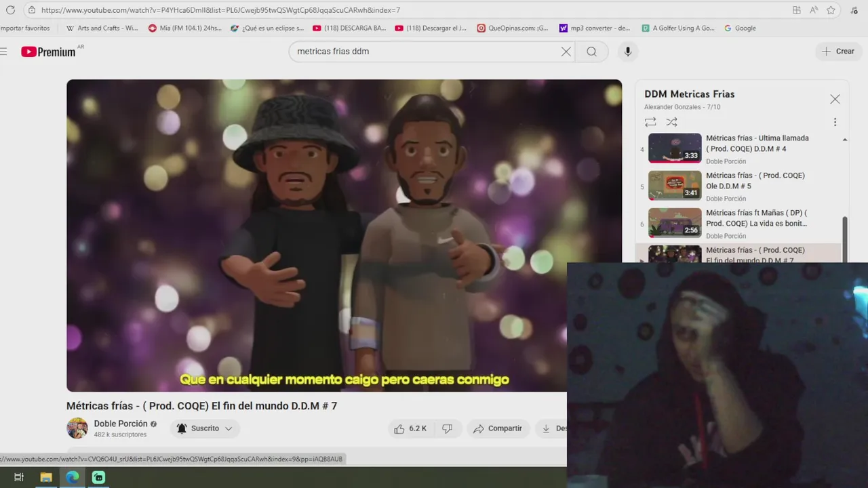This screenshot has height=488, width=868.
Task: Click thumbnail of video lasting 3:41
Action: 675,185
